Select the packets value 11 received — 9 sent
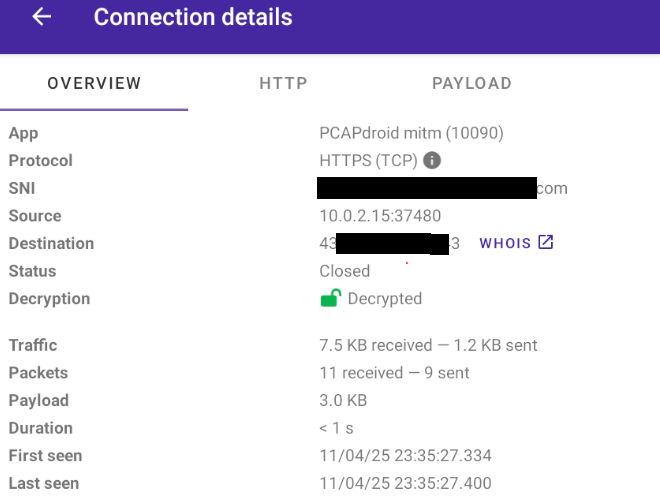Image resolution: width=660 pixels, height=499 pixels. pos(394,373)
